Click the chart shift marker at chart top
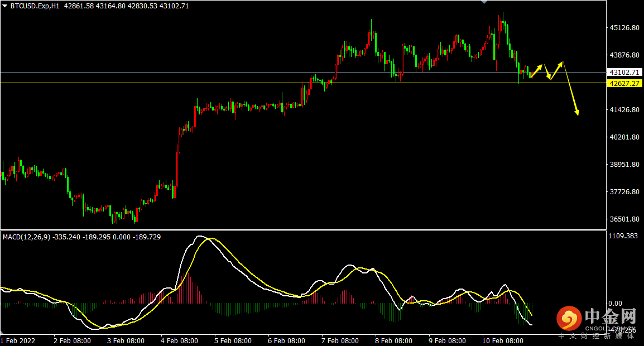 click(484, 2)
